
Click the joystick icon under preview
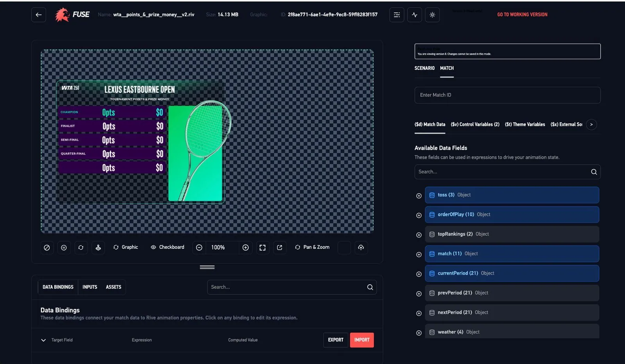[x=98, y=248]
